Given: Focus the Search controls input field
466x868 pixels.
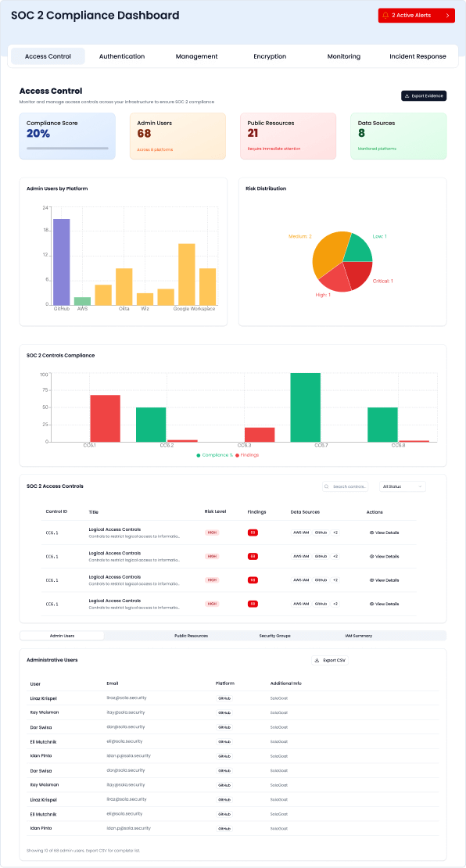Looking at the screenshot, I should 346,486.
